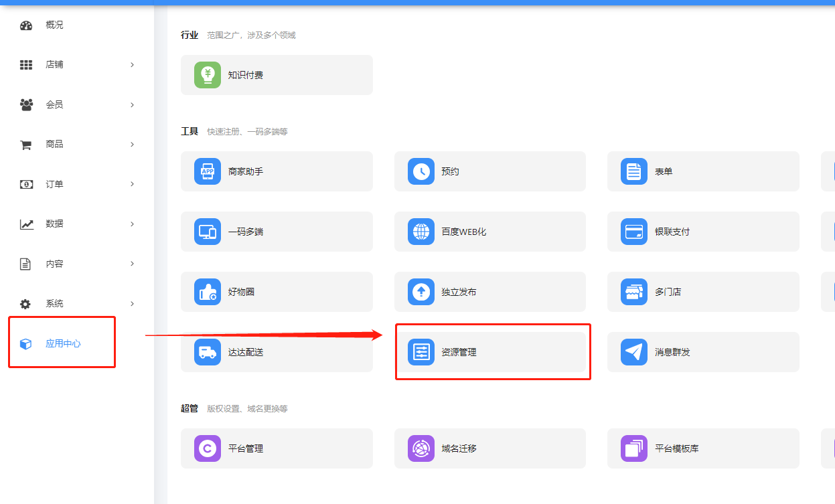Click the 百度WEB化 globe icon
The height and width of the screenshot is (504, 835).
(421, 232)
